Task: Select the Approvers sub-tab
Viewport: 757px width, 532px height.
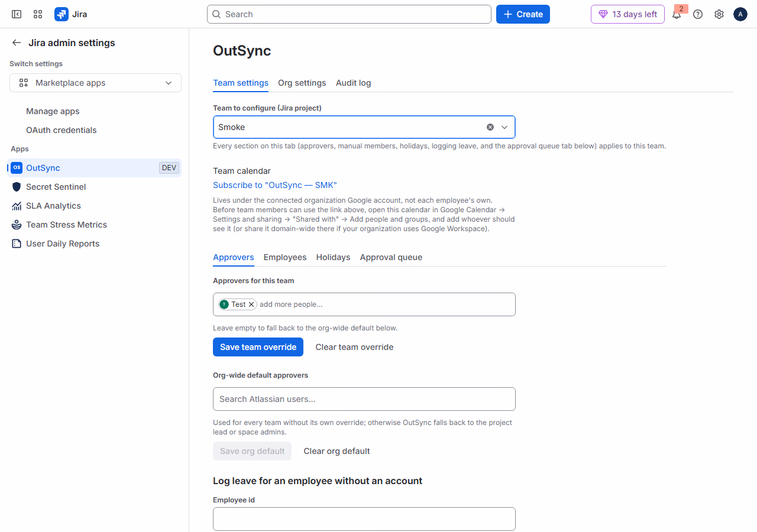Action: coord(234,257)
